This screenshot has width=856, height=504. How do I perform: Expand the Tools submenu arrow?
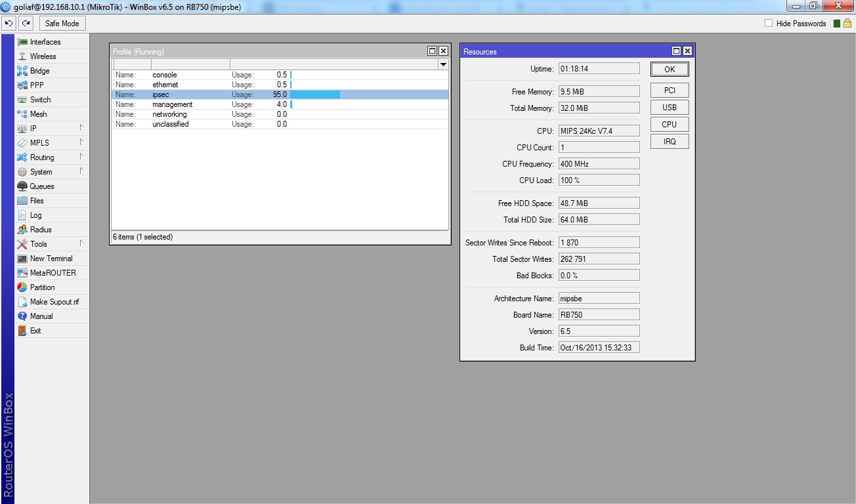(82, 243)
